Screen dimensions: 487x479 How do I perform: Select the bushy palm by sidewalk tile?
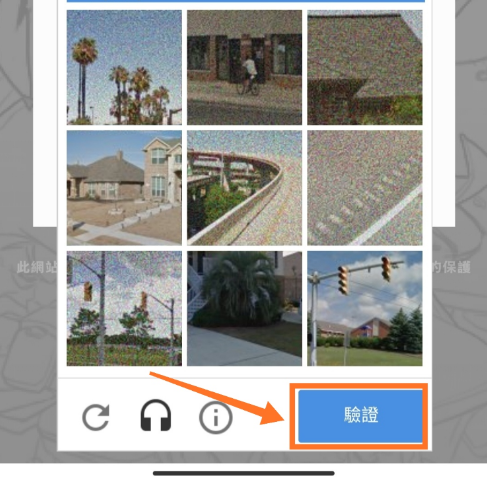pyautogui.click(x=244, y=308)
